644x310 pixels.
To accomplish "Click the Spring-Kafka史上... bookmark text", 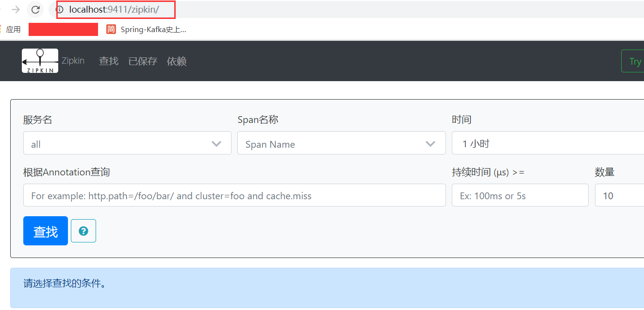I will click(153, 30).
